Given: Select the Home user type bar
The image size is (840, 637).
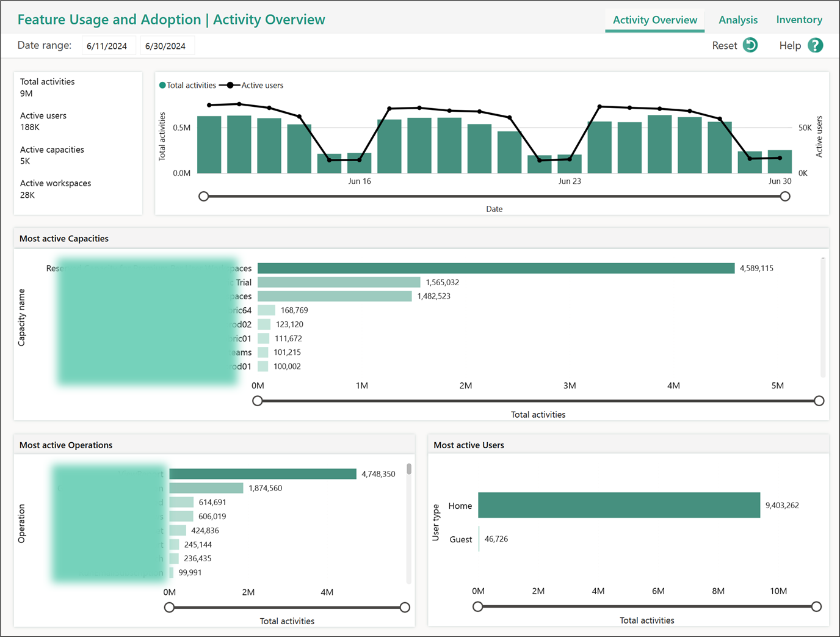Looking at the screenshot, I should coord(619,506).
